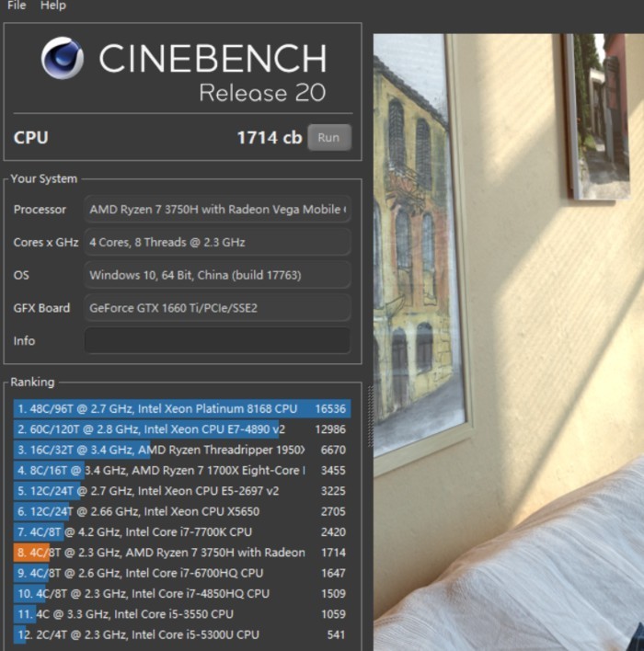Select the Cores x GHz field
644x651 pixels.
tap(217, 242)
